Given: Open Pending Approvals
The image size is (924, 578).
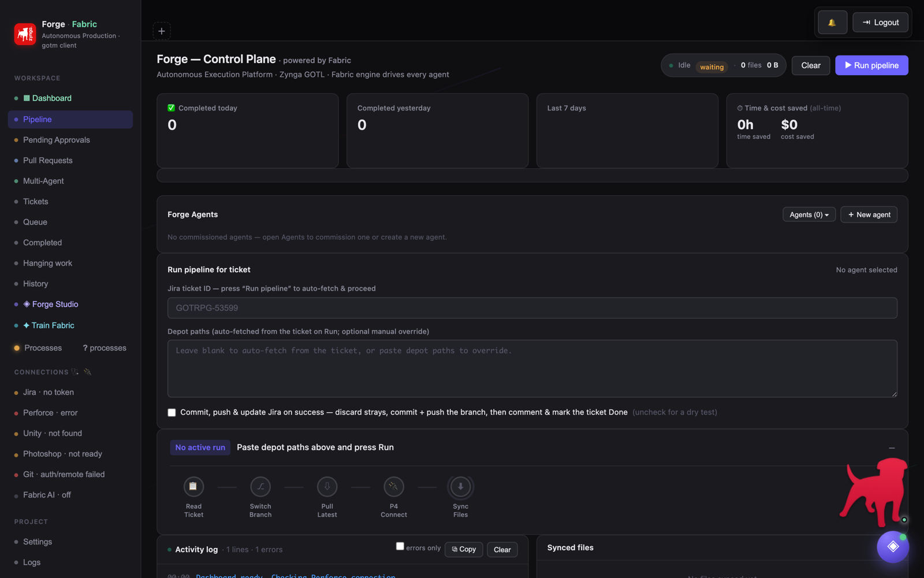Looking at the screenshot, I should coord(70,140).
